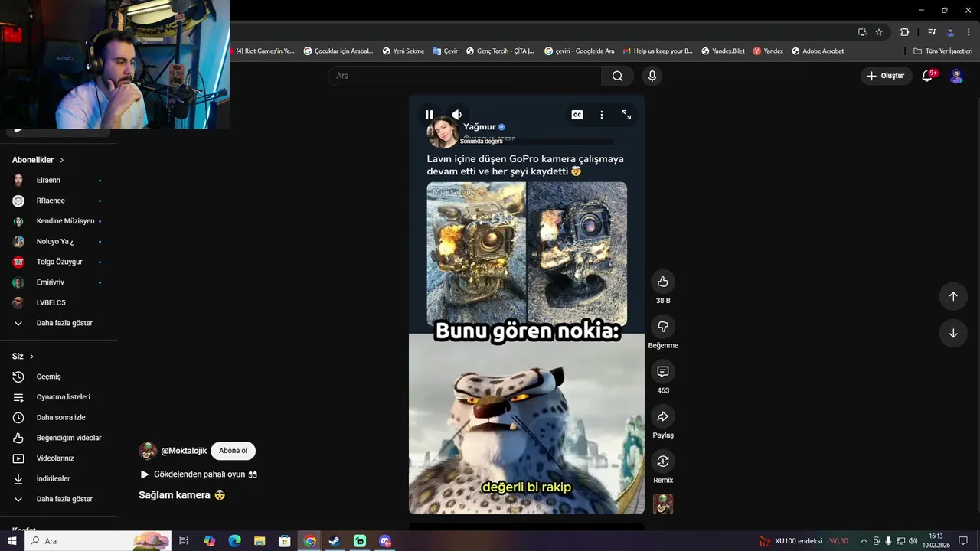Pause the playing Shorts video

pyautogui.click(x=429, y=115)
